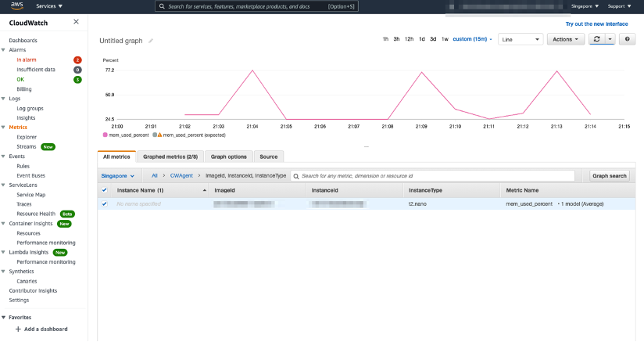The height and width of the screenshot is (342, 644).
Task: Click the refresh graph icon button
Action: pyautogui.click(x=597, y=39)
